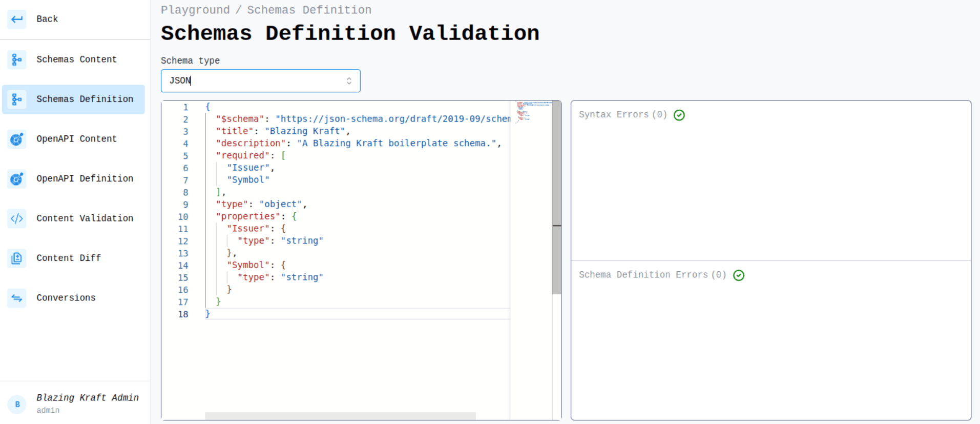Viewport: 980px width, 424px height.
Task: Click the Content Validation code icon
Action: coord(17,218)
